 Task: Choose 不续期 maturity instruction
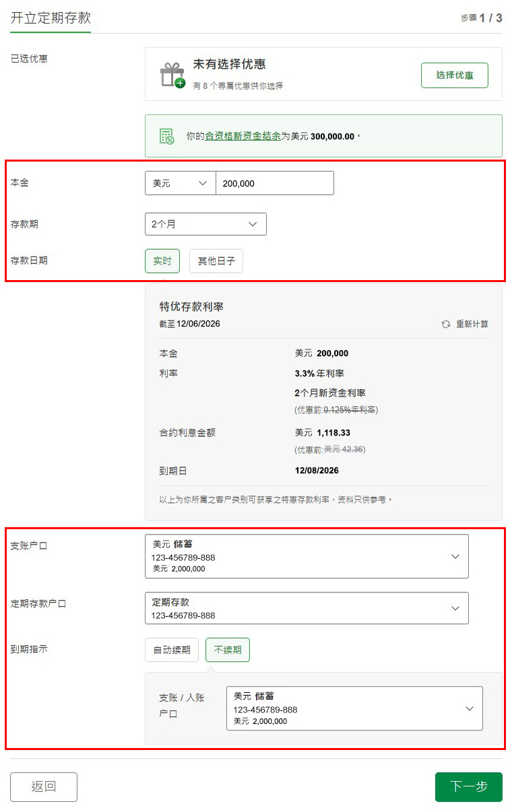point(228,650)
